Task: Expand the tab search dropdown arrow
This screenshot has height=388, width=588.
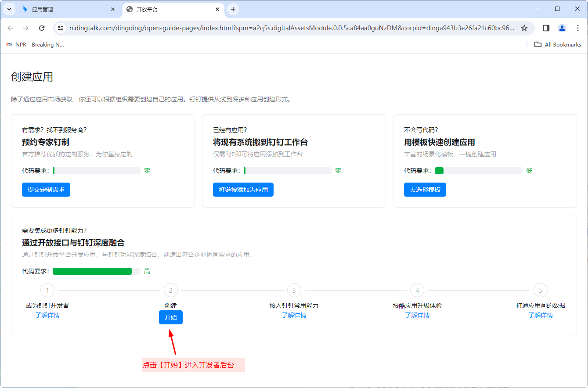Action: click(9, 9)
